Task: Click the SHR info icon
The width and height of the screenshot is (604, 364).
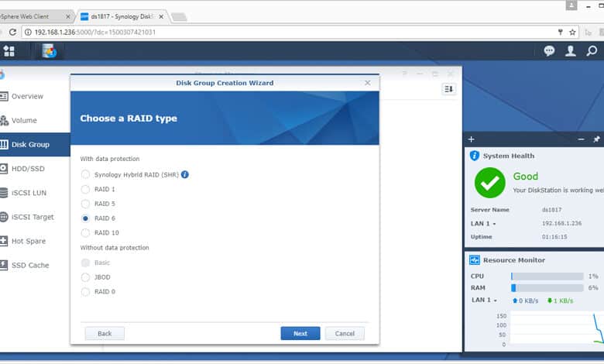Action: click(185, 174)
